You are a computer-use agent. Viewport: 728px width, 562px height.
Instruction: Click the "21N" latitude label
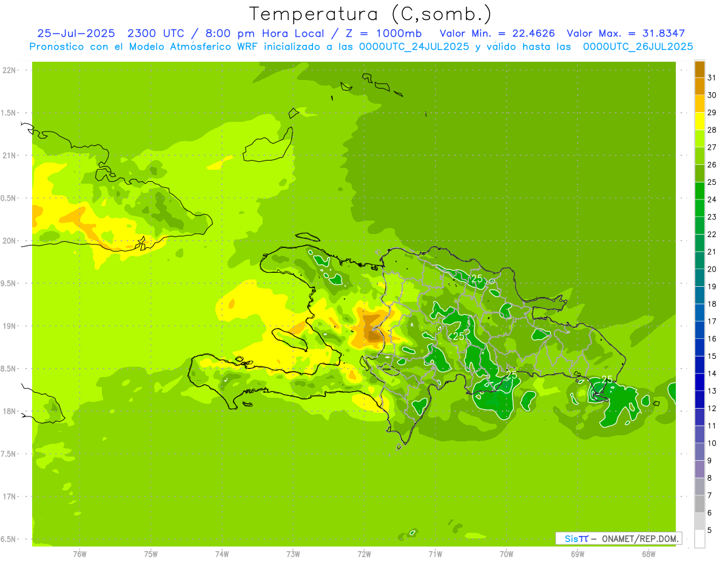pos(8,156)
